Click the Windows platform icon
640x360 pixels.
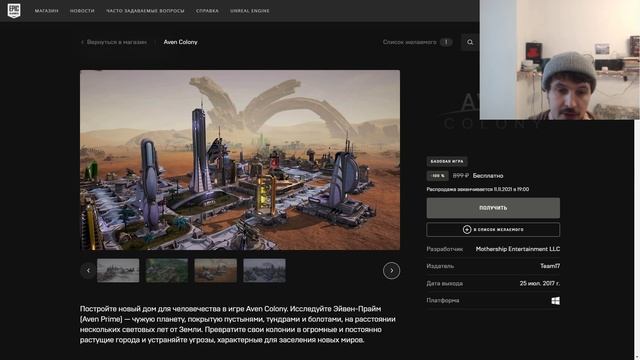(556, 301)
